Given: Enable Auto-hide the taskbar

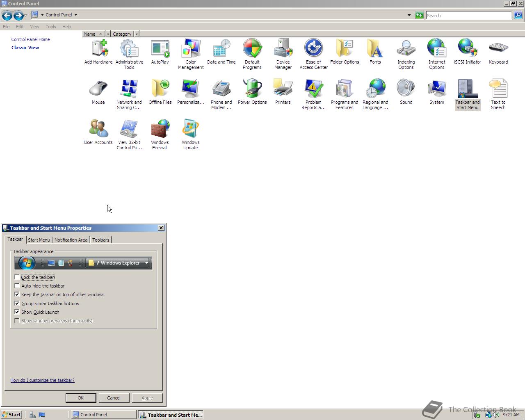Looking at the screenshot, I should (17, 286).
